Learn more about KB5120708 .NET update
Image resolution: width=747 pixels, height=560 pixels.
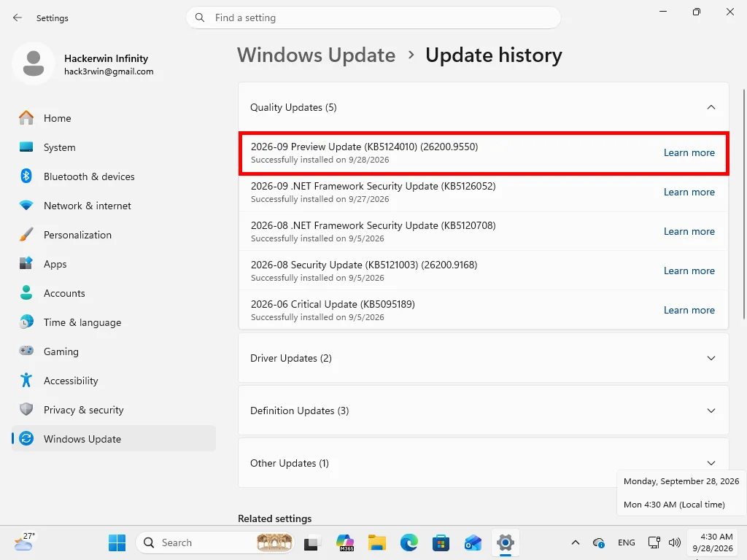689,231
